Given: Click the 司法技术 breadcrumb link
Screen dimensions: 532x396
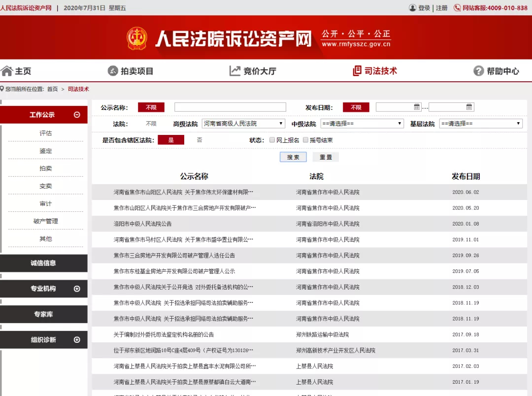Looking at the screenshot, I should coord(78,89).
